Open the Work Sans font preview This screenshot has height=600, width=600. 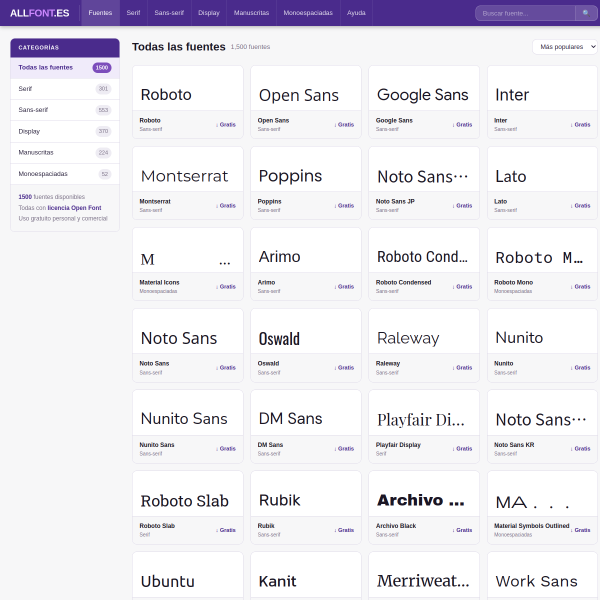(542, 575)
